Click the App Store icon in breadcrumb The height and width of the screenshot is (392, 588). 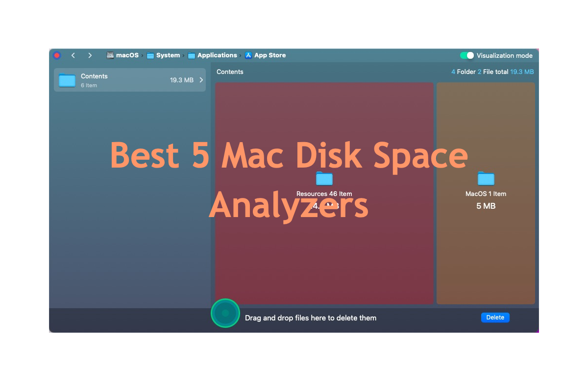(x=248, y=55)
